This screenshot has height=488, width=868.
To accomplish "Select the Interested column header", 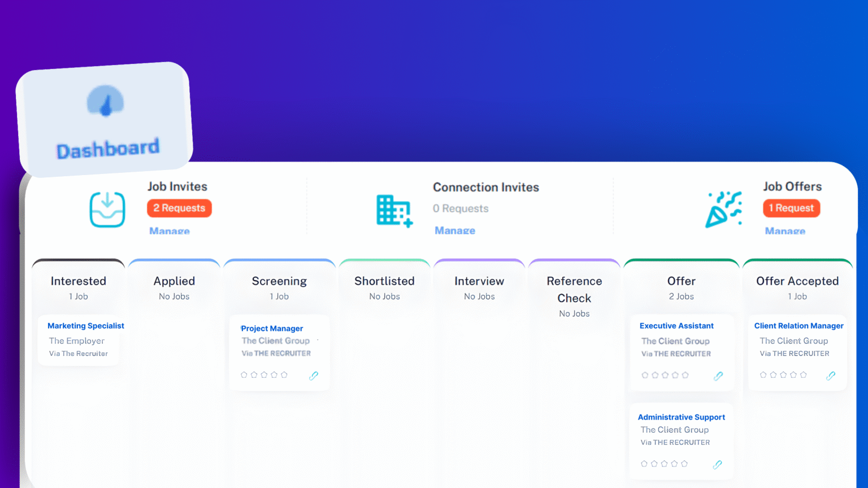I will click(79, 281).
